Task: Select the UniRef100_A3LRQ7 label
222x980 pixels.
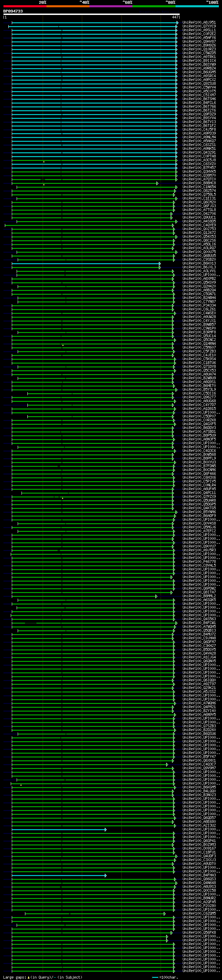Action: pyautogui.click(x=199, y=248)
